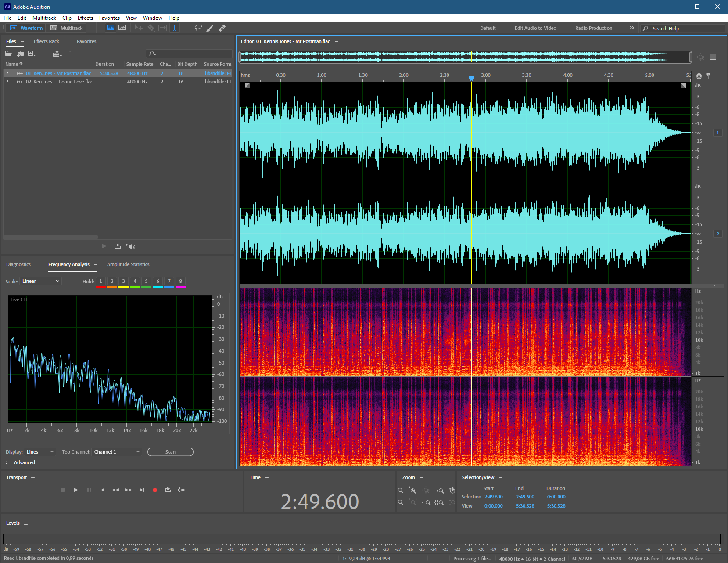Toggle channel 2 enable button
This screenshot has width=728, height=563.
click(x=718, y=234)
